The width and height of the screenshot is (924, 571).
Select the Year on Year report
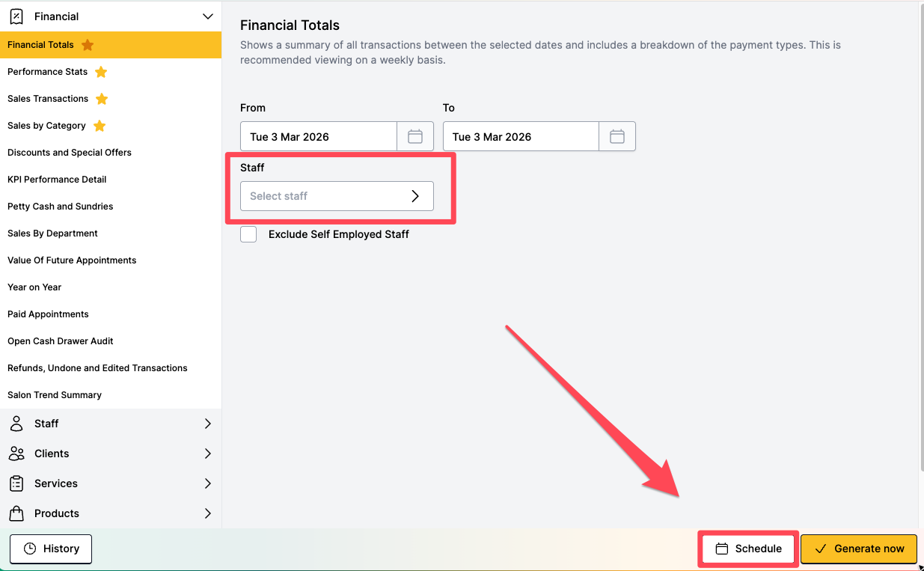tap(34, 287)
